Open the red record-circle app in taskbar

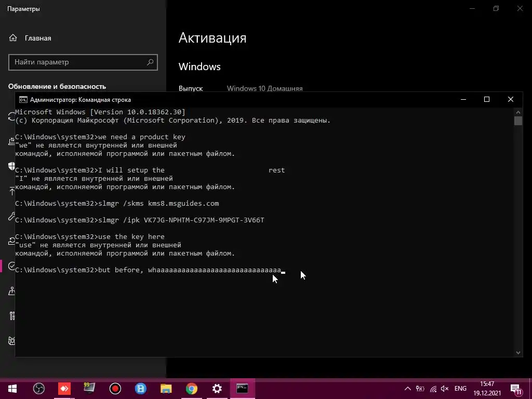point(115,389)
